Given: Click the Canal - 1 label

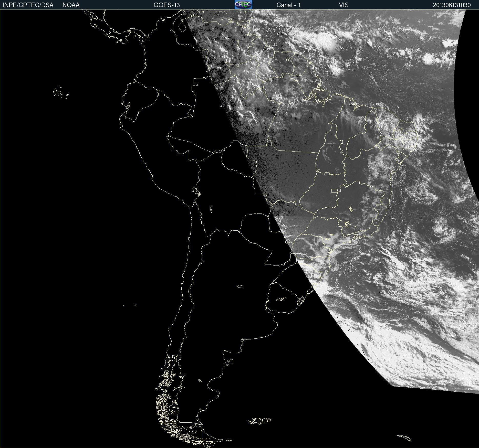Looking at the screenshot, I should (288, 5).
